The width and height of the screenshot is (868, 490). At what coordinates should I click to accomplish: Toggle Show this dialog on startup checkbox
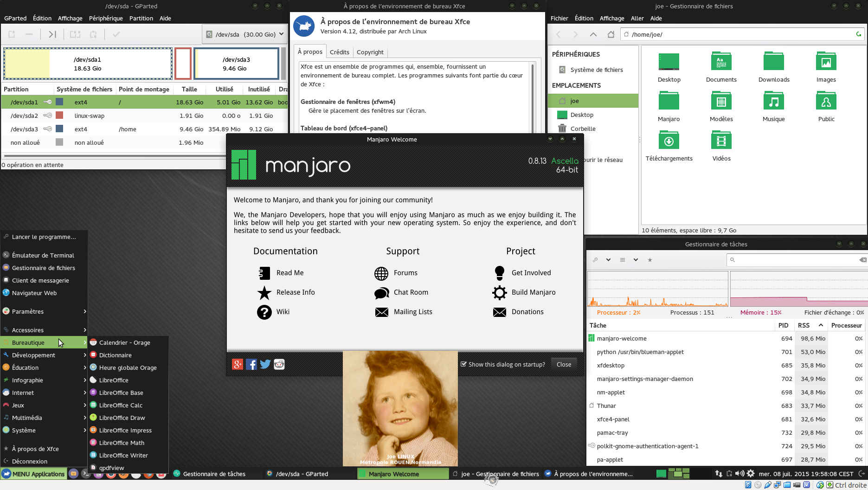463,364
